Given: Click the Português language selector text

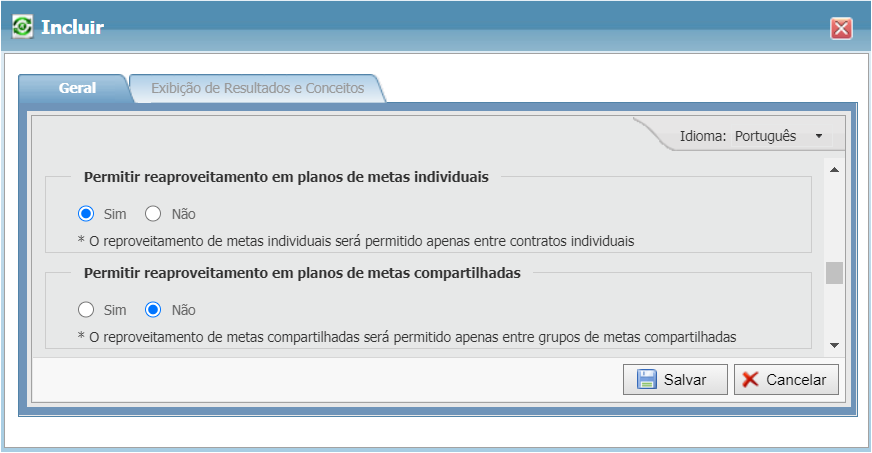Looking at the screenshot, I should click(x=765, y=136).
